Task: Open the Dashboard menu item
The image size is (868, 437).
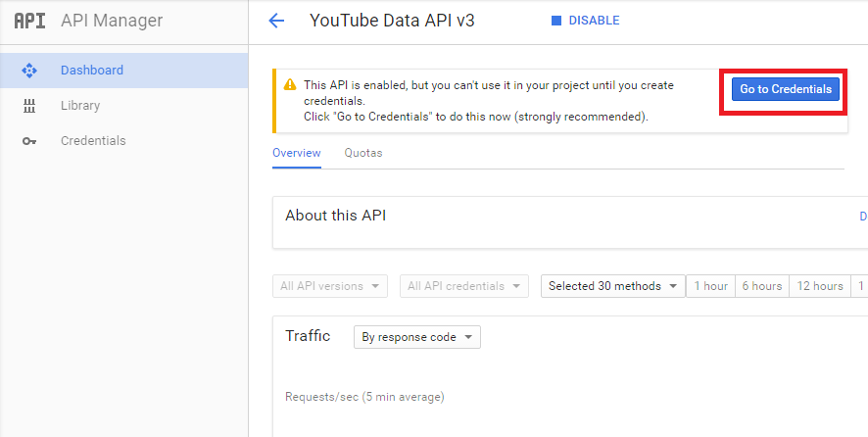Action: pyautogui.click(x=92, y=71)
